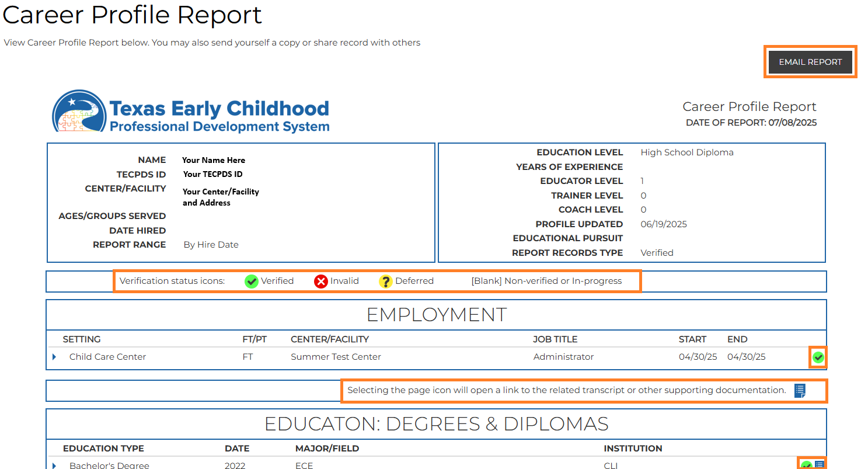
Task: Click verified checkmark on Child Care Center row
Action: [x=818, y=357]
